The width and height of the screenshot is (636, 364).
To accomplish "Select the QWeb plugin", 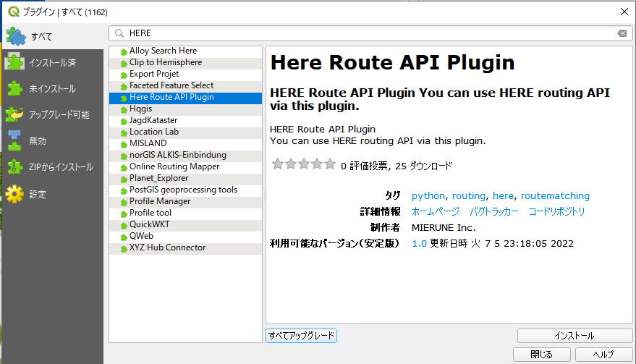I will [185, 236].
